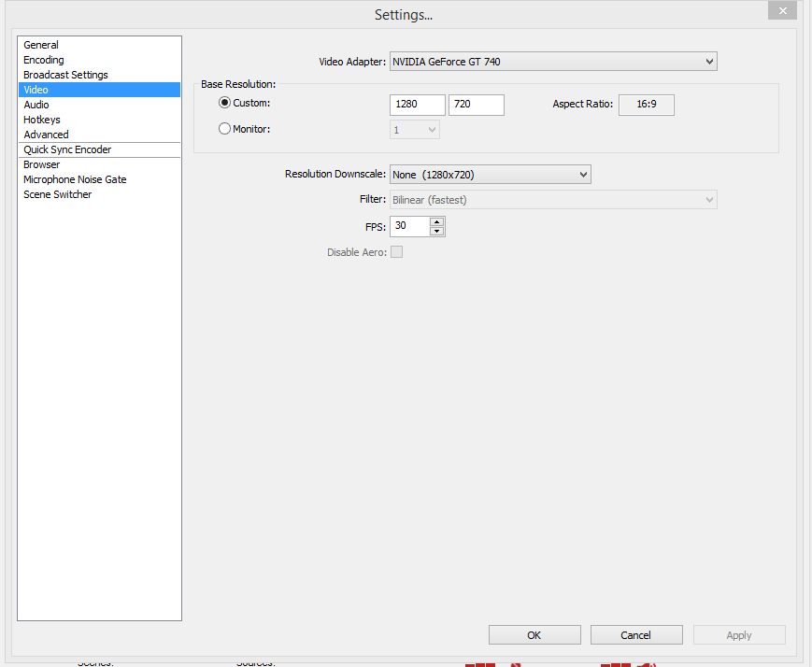Cancel the settings changes

pos(636,635)
